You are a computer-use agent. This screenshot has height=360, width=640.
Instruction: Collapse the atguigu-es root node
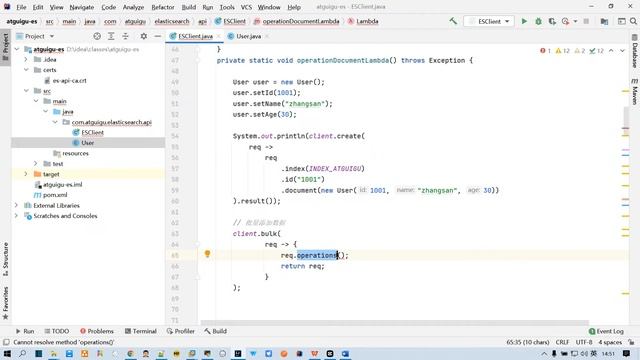pos(17,49)
